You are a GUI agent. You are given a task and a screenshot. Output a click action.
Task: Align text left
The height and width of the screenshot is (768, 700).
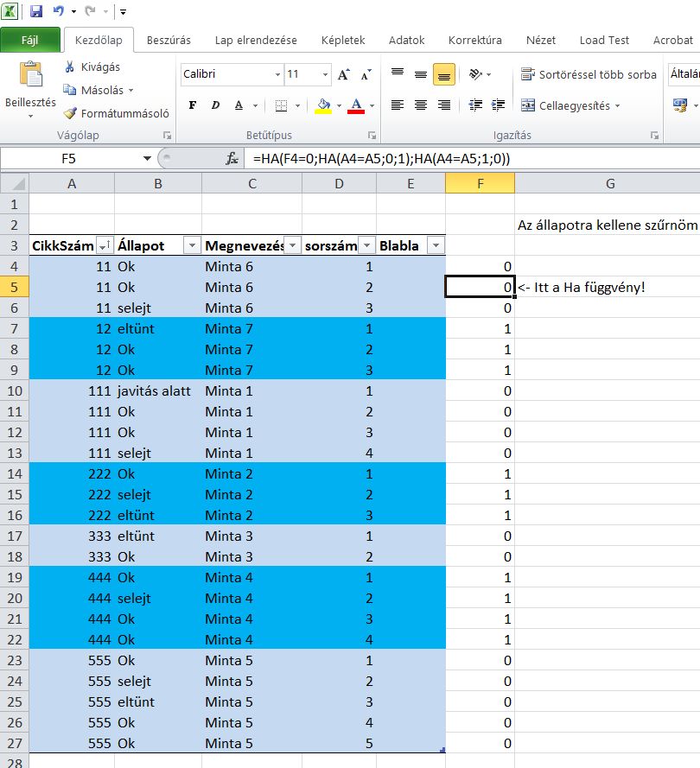click(x=398, y=105)
